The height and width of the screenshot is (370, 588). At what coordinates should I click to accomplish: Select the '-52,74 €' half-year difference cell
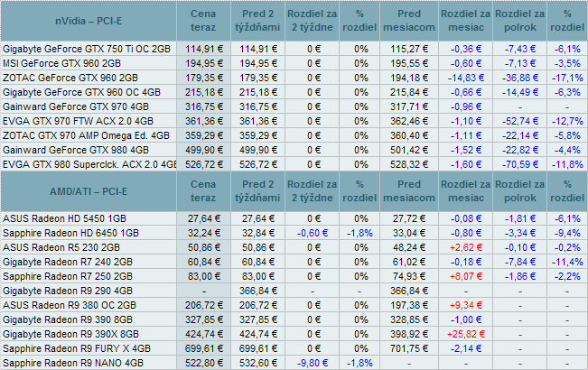pyautogui.click(x=520, y=121)
